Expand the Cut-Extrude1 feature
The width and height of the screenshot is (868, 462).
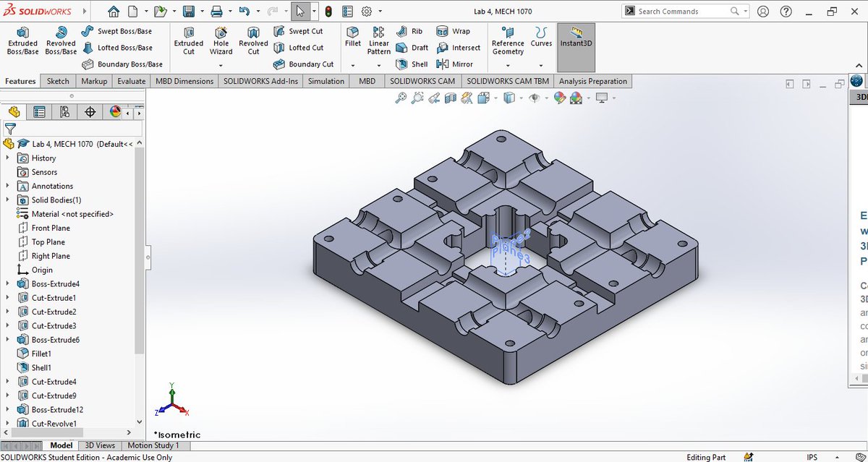point(8,297)
